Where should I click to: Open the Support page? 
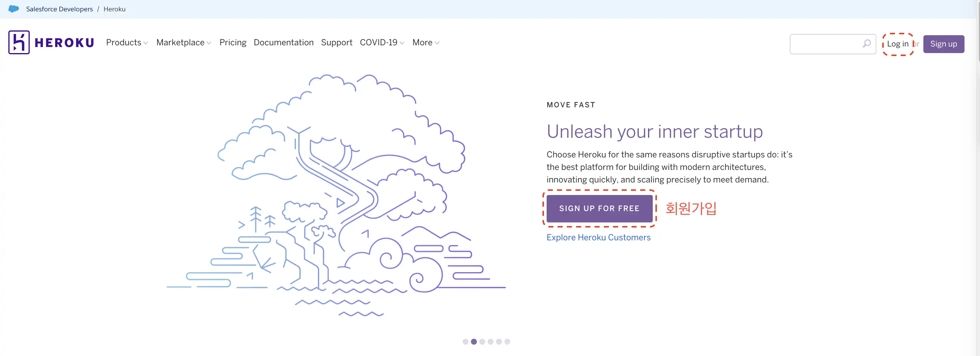336,42
